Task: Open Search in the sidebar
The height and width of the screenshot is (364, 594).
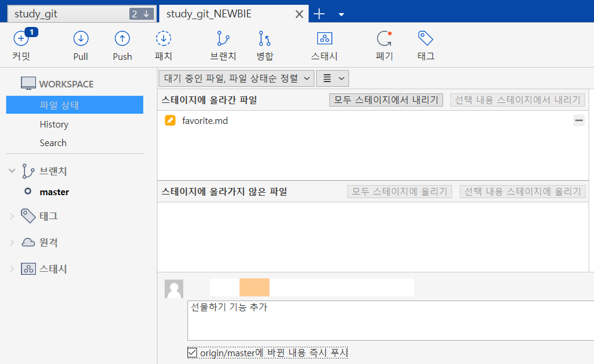Action: pos(53,143)
